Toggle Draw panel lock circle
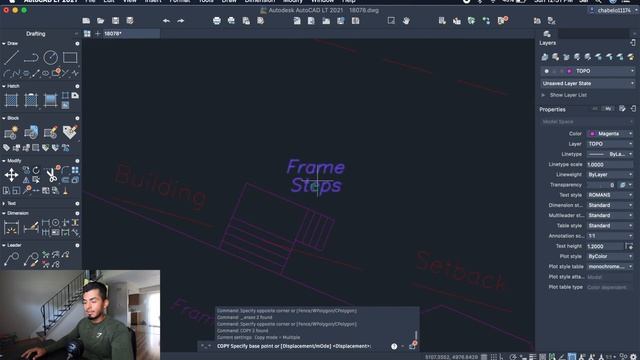 point(77,44)
